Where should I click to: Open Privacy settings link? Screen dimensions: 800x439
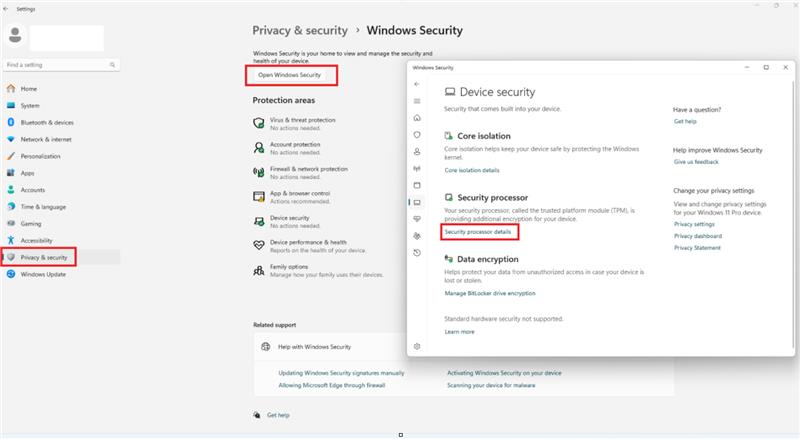click(x=694, y=224)
